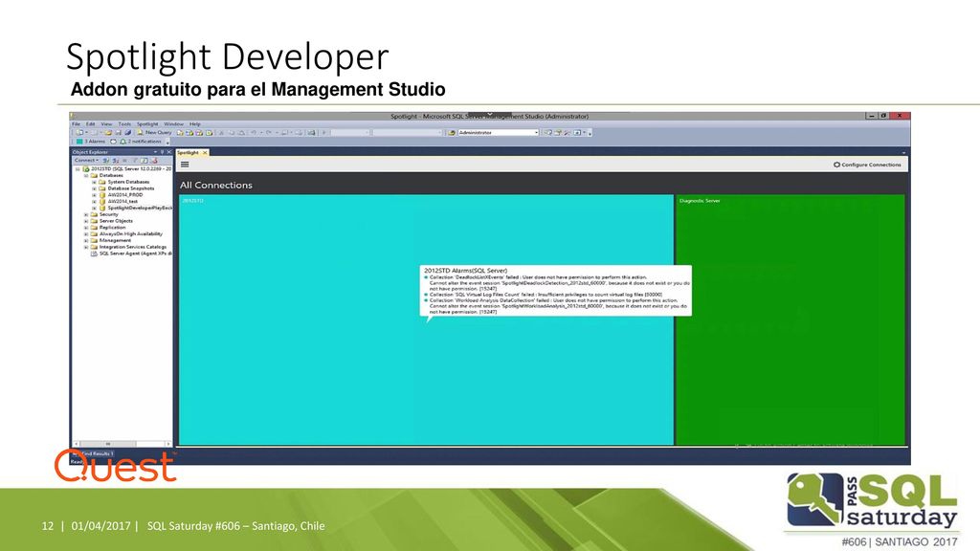Open the Spotlight menu

tap(147, 124)
